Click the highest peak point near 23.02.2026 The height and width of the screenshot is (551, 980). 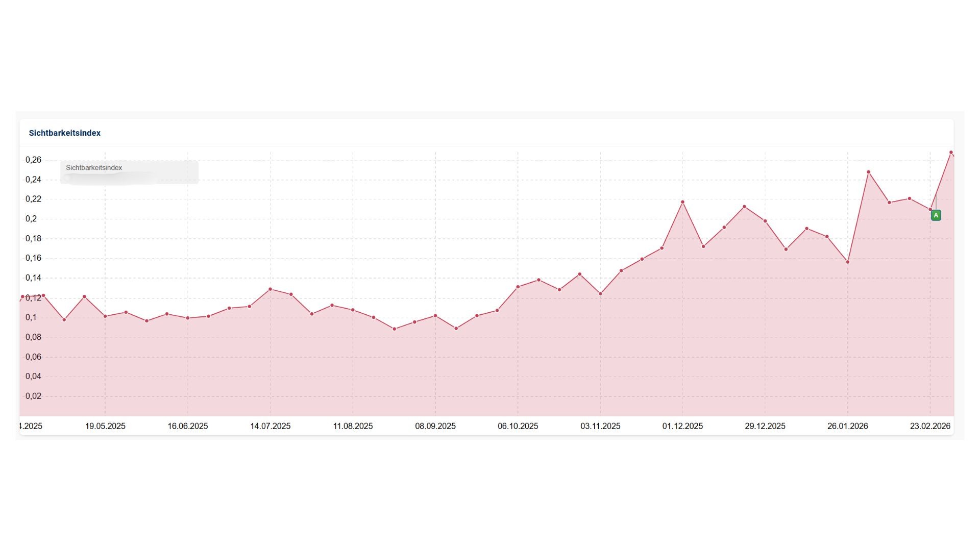pyautogui.click(x=951, y=152)
